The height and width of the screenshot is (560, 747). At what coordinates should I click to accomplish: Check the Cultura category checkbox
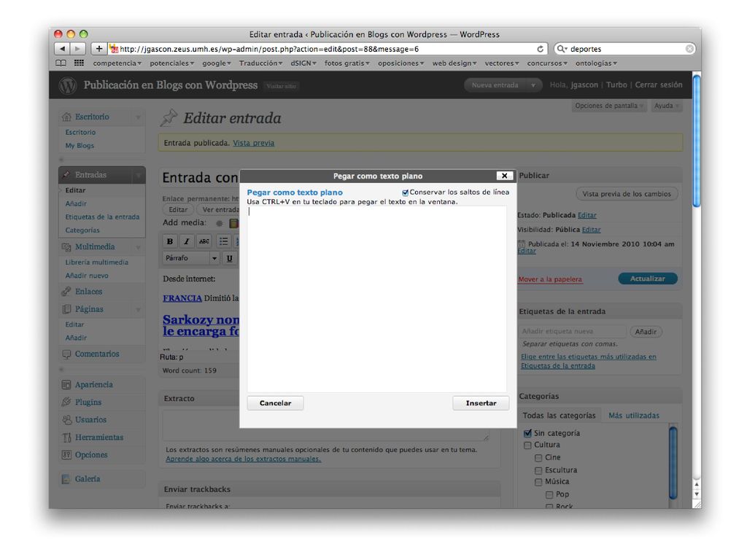pos(527,446)
